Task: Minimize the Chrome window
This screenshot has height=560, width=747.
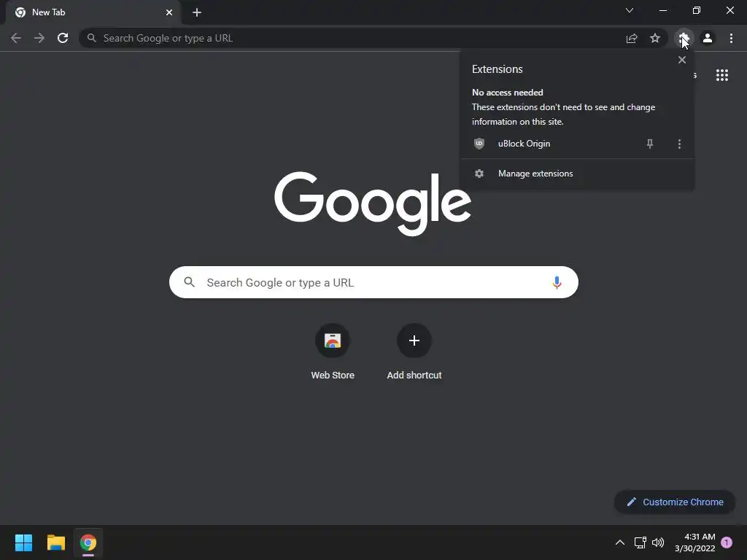Action: (662, 10)
